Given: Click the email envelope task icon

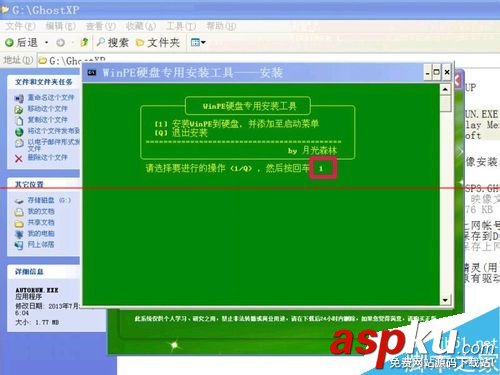Looking at the screenshot, I should [19, 143].
